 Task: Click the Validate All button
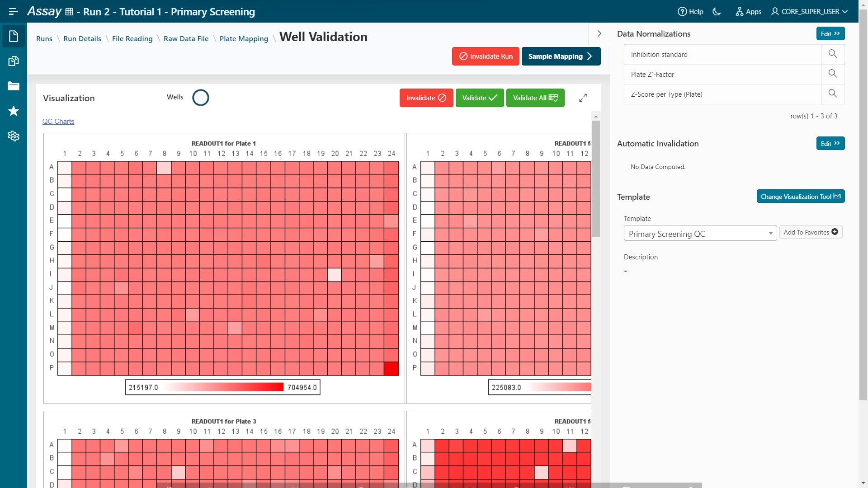click(x=535, y=98)
